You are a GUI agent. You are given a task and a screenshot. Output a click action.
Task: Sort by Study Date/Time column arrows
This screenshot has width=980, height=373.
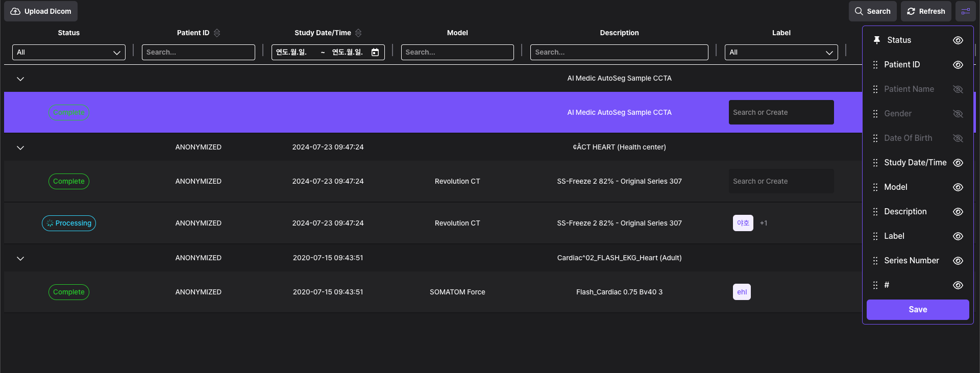pos(358,33)
